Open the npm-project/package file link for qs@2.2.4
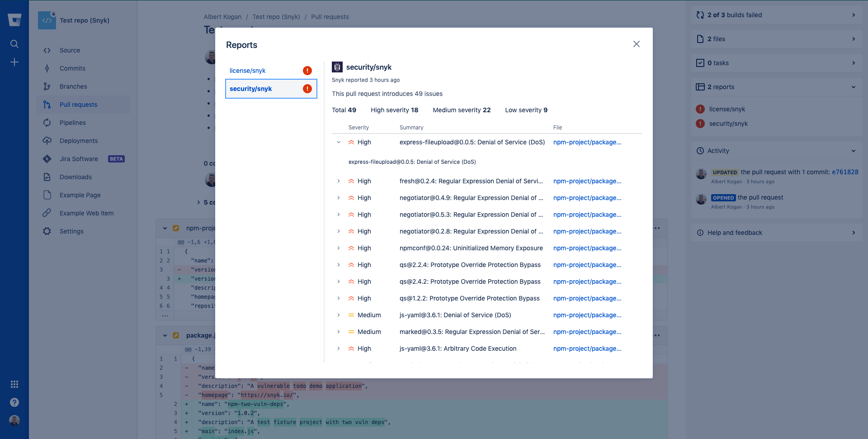This screenshot has width=868, height=439. [587, 265]
